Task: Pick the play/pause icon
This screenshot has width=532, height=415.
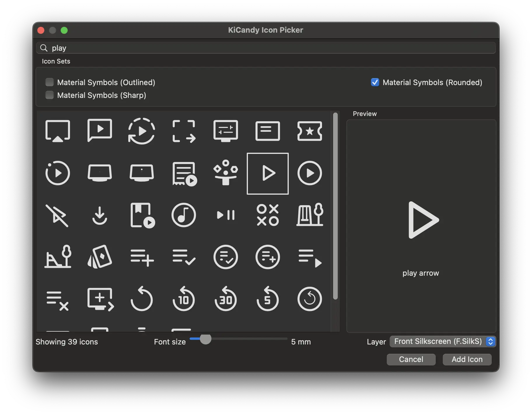Action: point(226,215)
